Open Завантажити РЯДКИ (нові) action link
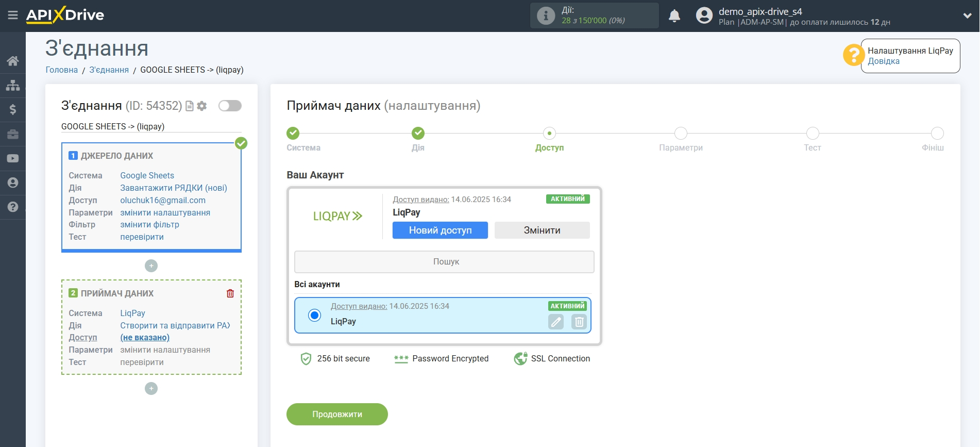The image size is (980, 447). pyautogui.click(x=174, y=188)
